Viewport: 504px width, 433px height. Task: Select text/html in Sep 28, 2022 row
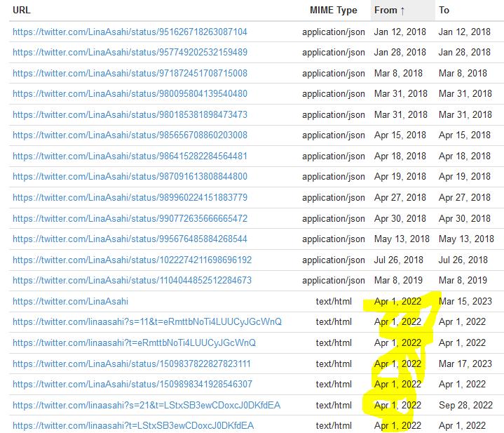[334, 406]
